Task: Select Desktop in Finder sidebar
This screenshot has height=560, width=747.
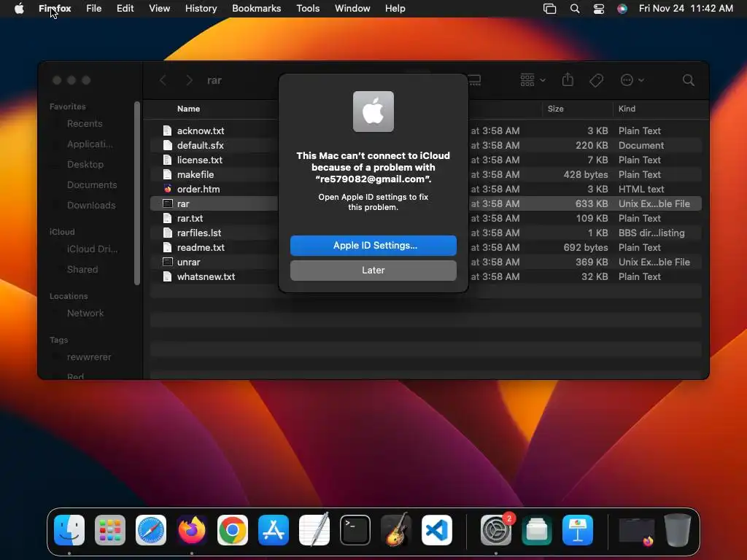Action: tap(85, 164)
